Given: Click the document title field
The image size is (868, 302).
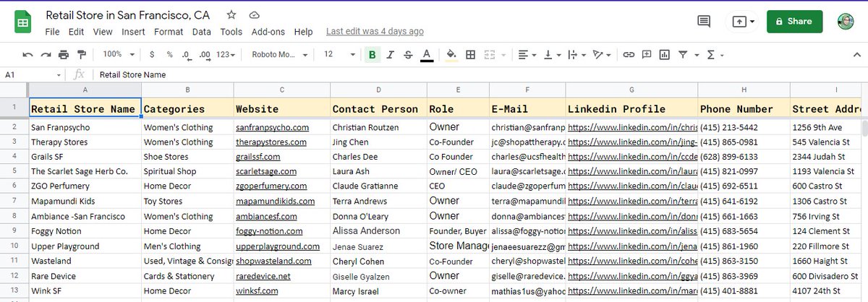Looking at the screenshot, I should coord(128,14).
